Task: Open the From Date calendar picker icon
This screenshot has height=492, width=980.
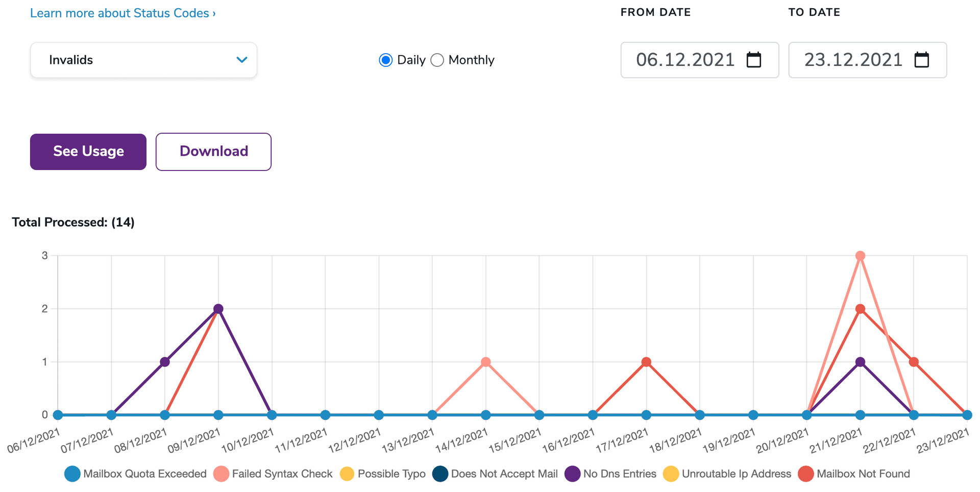Action: point(753,60)
